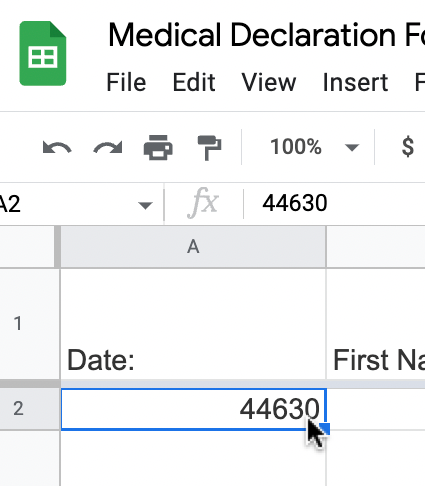The height and width of the screenshot is (486, 425).
Task: Open the Edit menu
Action: point(194,82)
